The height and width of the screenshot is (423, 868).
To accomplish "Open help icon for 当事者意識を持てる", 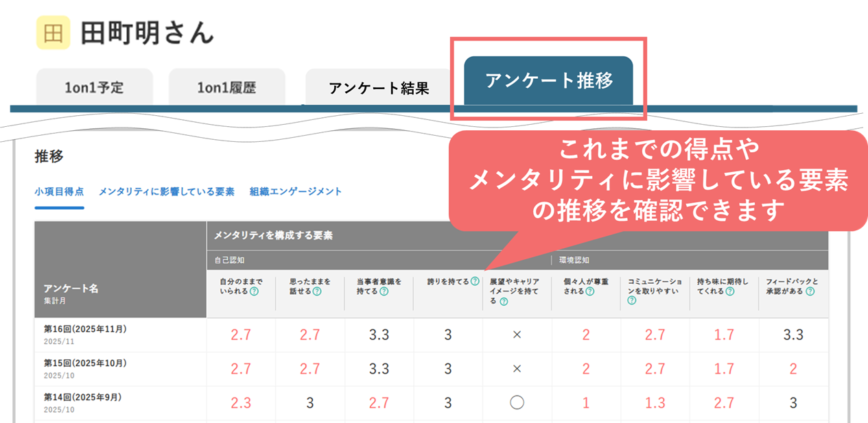I will pyautogui.click(x=384, y=291).
